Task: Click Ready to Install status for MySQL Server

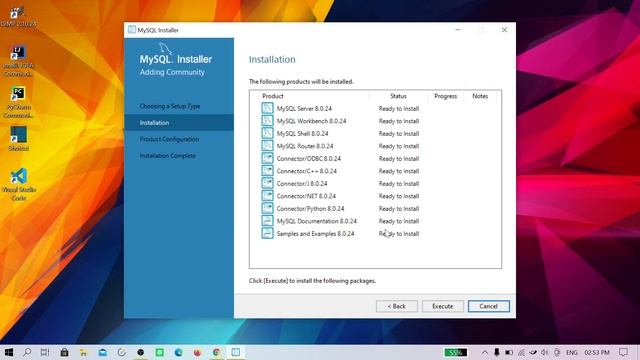Action: [x=399, y=109]
